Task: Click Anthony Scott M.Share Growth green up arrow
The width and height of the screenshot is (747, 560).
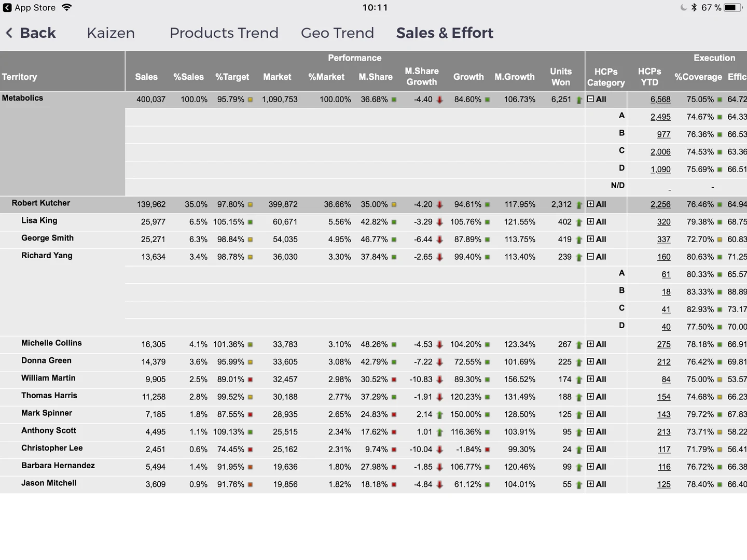Action: [439, 432]
